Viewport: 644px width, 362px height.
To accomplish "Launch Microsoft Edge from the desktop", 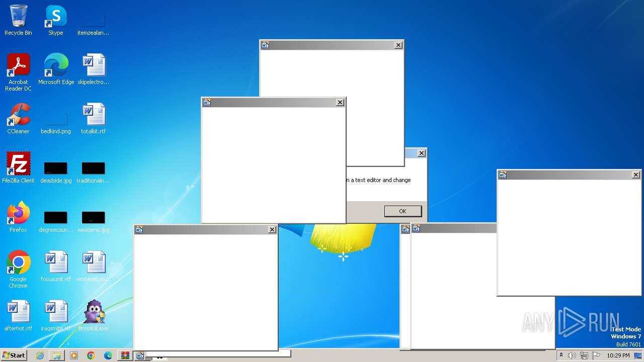I will (56, 69).
